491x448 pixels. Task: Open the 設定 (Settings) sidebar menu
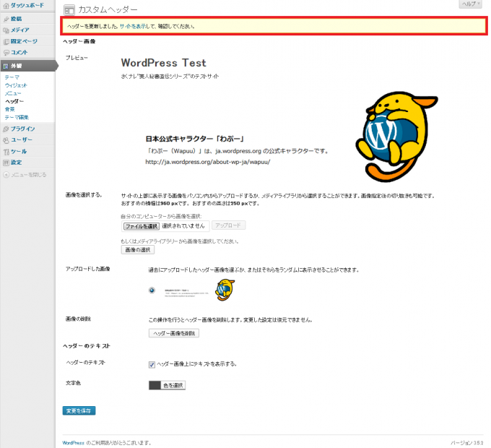coord(17,163)
